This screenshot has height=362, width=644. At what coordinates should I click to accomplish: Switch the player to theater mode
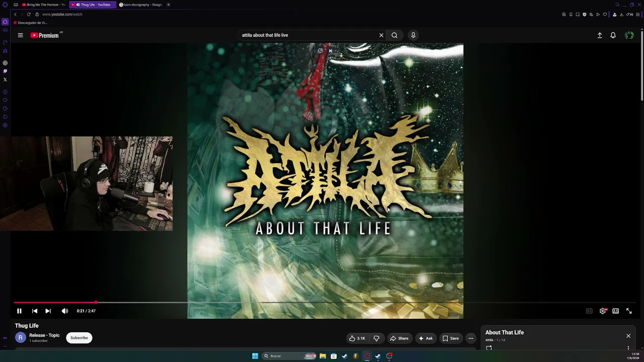tap(615, 311)
